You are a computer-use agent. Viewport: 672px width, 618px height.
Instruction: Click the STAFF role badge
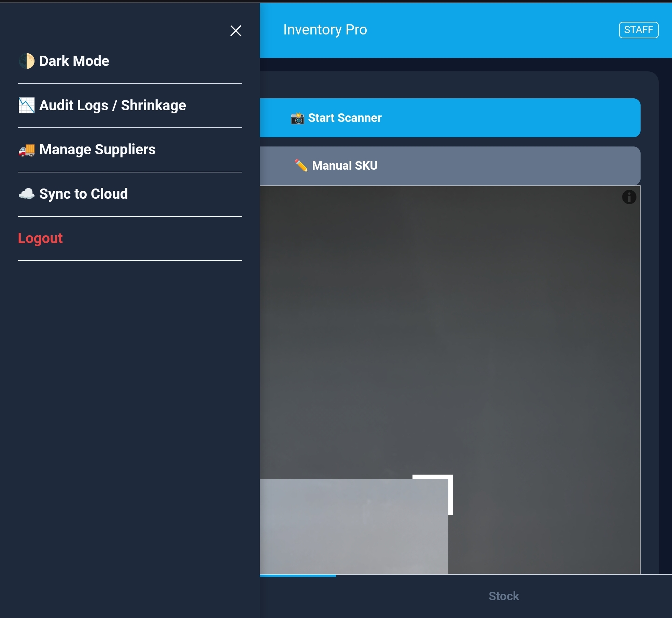(x=639, y=30)
